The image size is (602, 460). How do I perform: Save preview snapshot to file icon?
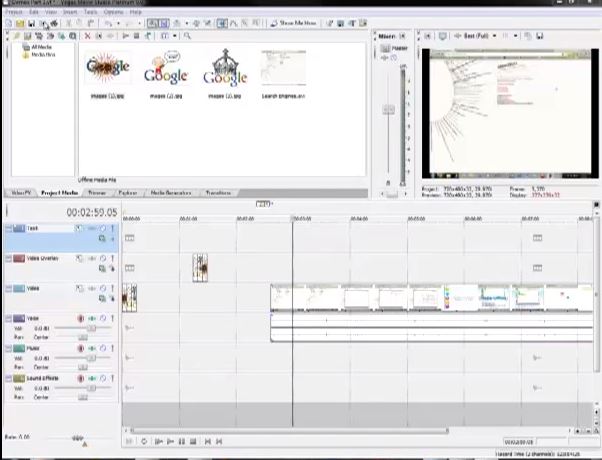click(540, 36)
